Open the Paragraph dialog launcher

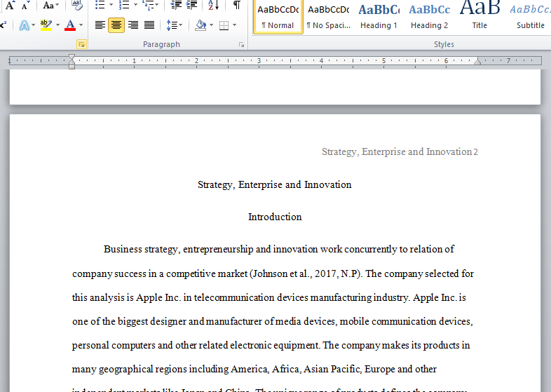click(241, 44)
